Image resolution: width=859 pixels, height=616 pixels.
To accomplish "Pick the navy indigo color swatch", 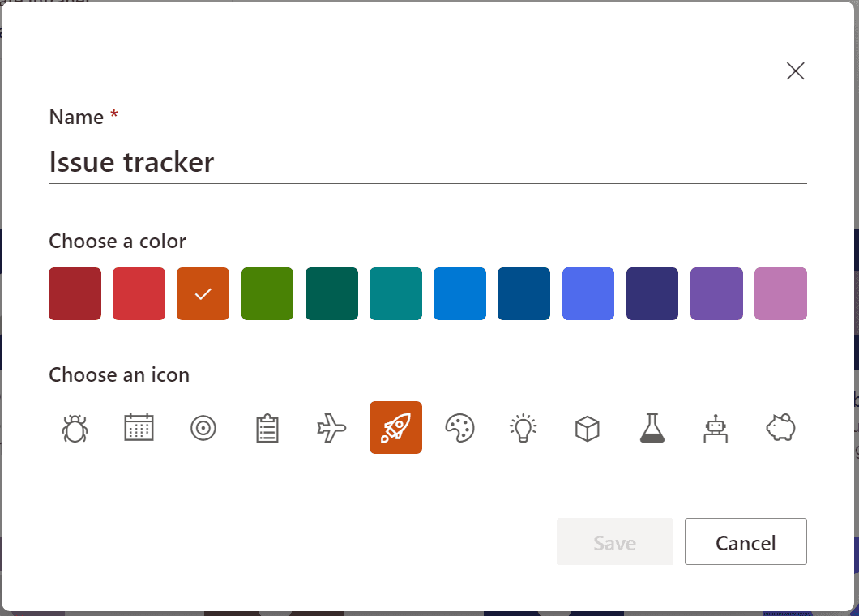I will [x=652, y=293].
